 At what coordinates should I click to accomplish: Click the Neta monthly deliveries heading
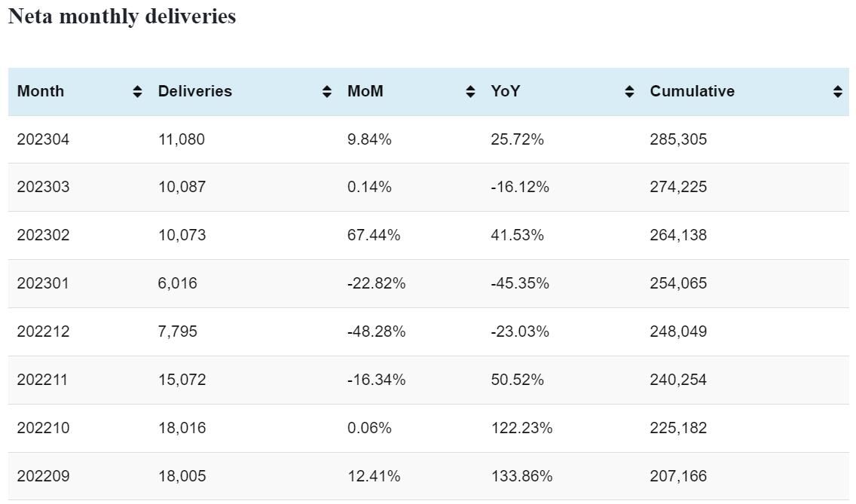coord(122,17)
